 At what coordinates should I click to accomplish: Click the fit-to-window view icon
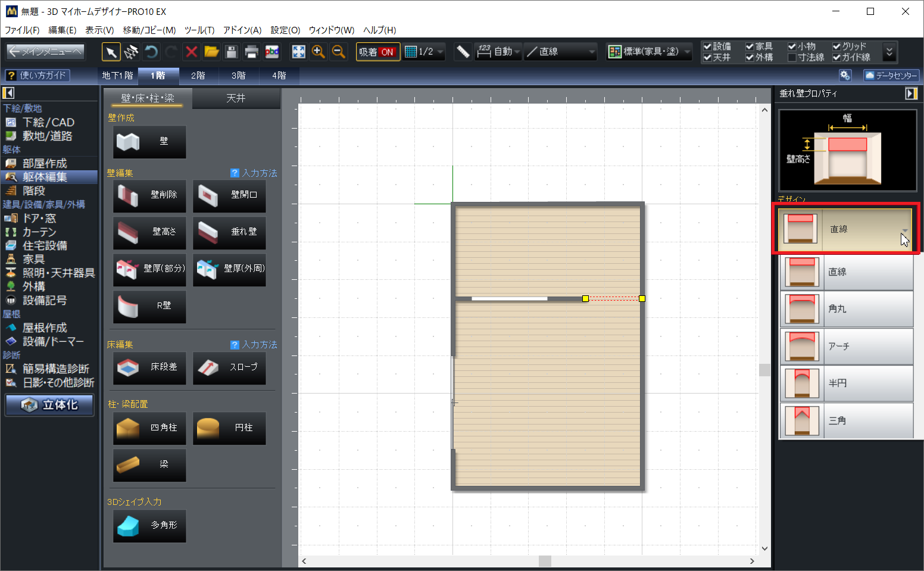[x=298, y=52]
